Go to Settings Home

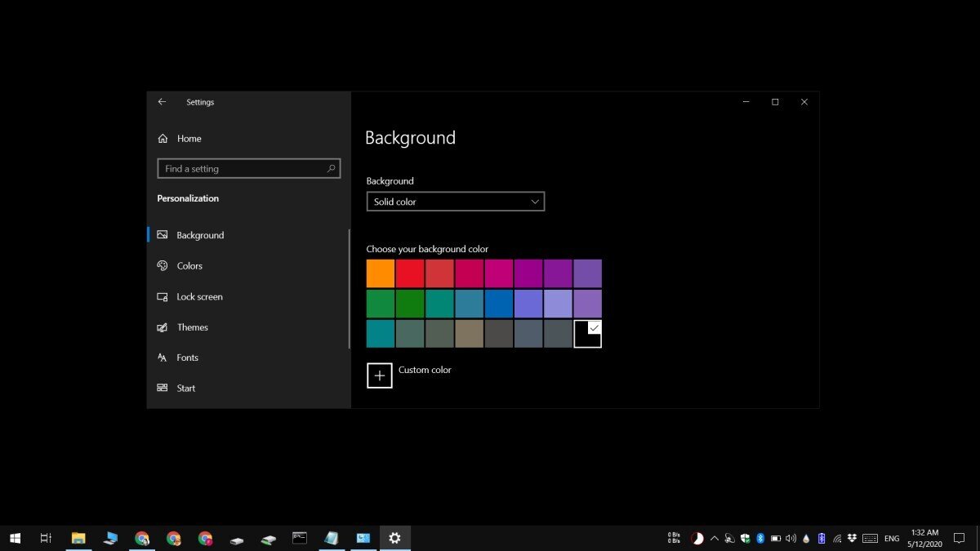[189, 139]
